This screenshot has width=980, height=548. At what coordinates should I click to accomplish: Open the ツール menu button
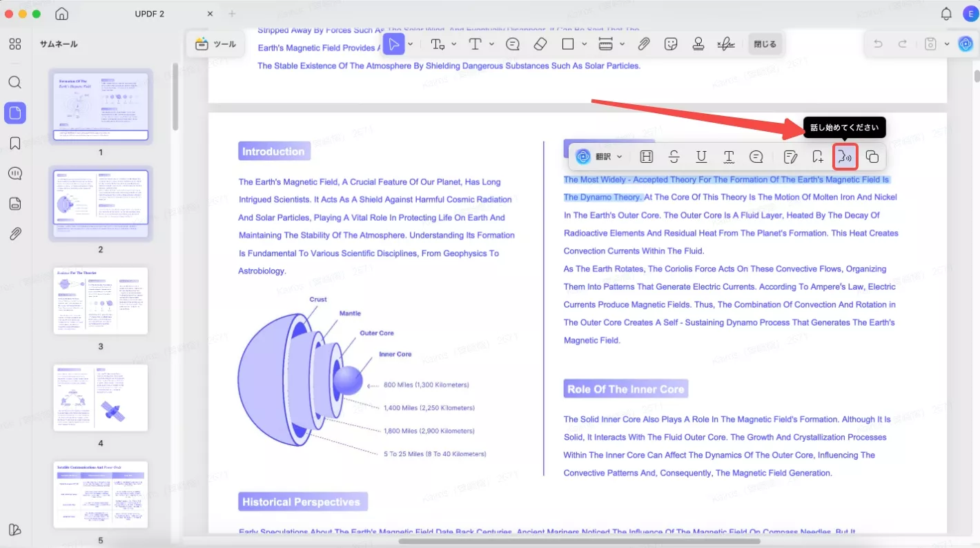click(215, 44)
